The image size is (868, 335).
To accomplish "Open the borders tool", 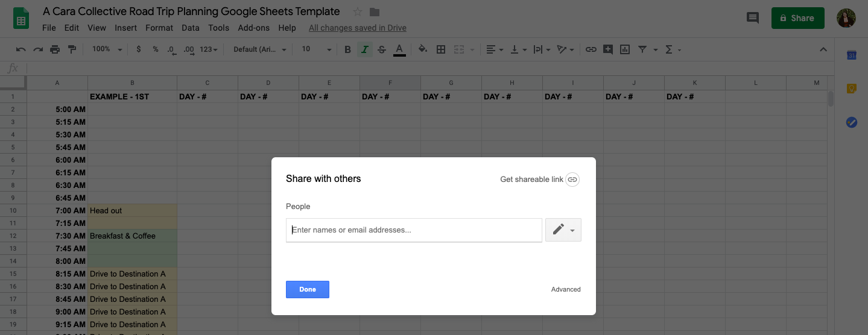I will (441, 49).
